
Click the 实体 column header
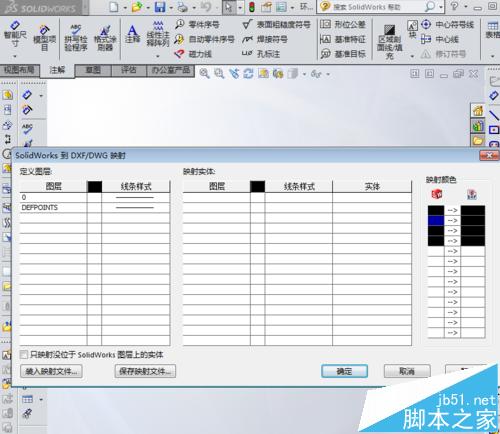[x=372, y=186]
